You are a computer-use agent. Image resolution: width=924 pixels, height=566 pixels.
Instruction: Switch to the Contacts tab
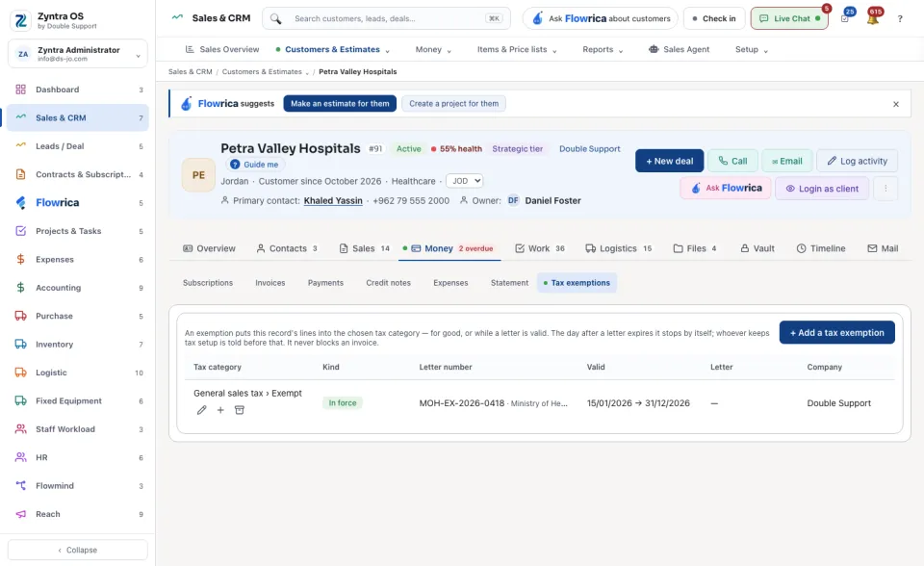click(287, 248)
